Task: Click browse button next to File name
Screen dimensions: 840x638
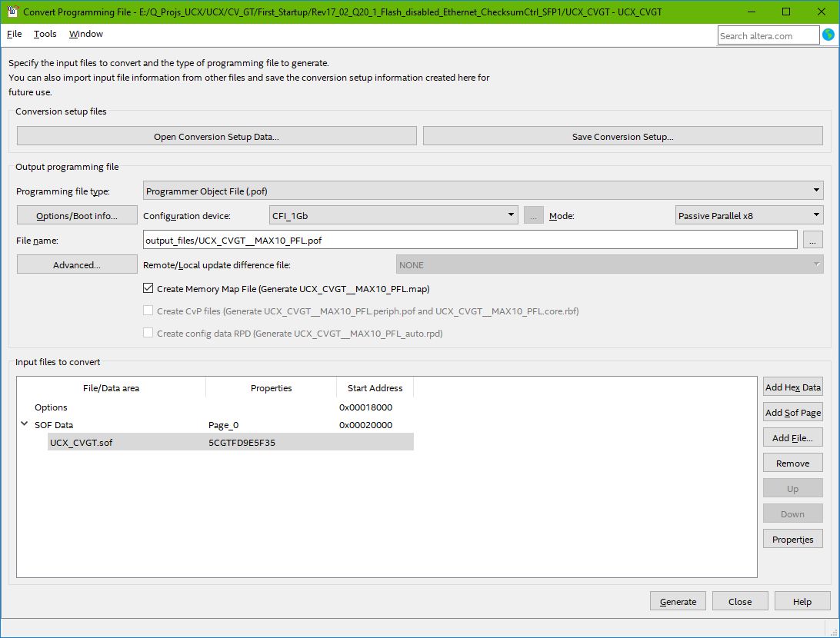Action: coord(812,240)
